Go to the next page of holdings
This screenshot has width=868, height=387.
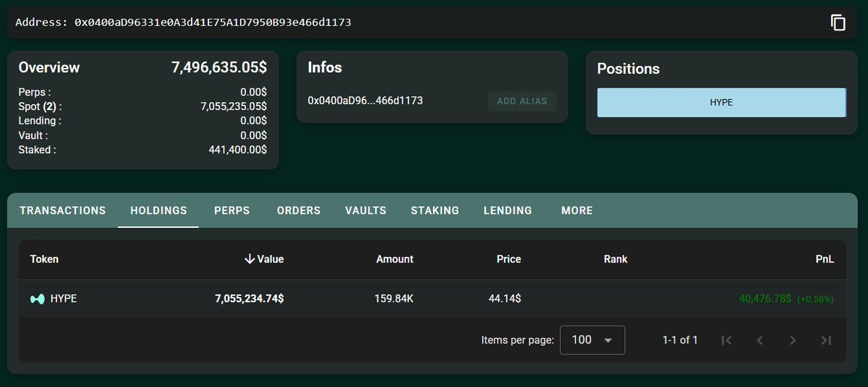pos(793,340)
